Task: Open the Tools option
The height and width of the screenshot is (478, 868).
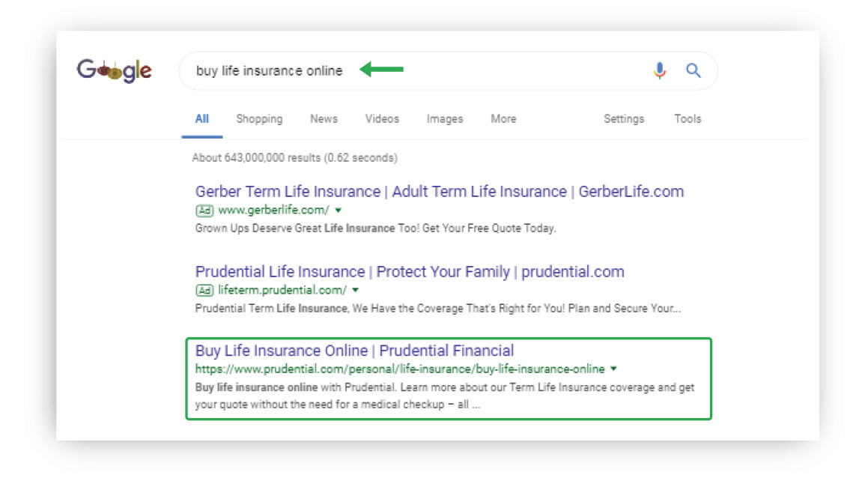Action: [688, 119]
